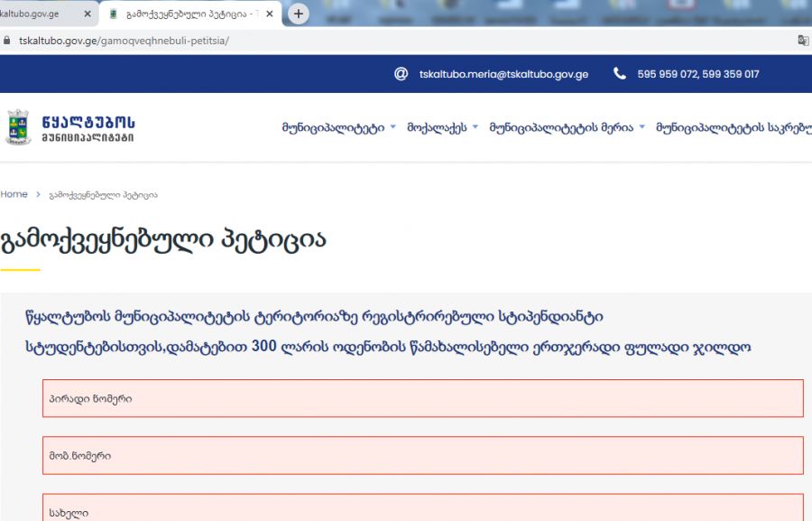The height and width of the screenshot is (521, 812).
Task: Close the active petition tab
Action: click(267, 14)
